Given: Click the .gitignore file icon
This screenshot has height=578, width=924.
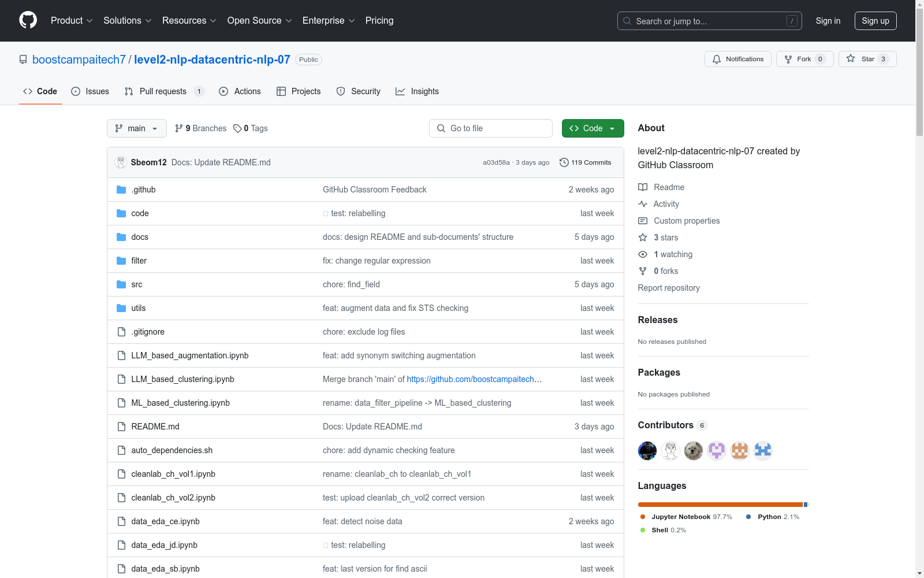Looking at the screenshot, I should point(121,332).
